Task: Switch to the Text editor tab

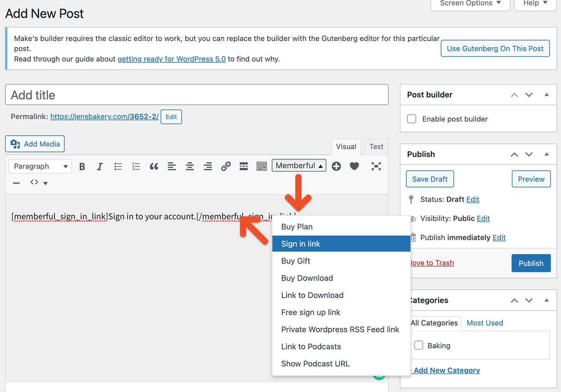Action: (376, 147)
